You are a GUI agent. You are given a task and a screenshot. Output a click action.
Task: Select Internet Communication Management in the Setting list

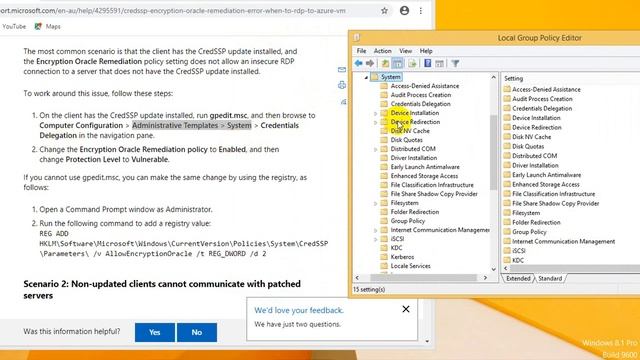pos(563,241)
